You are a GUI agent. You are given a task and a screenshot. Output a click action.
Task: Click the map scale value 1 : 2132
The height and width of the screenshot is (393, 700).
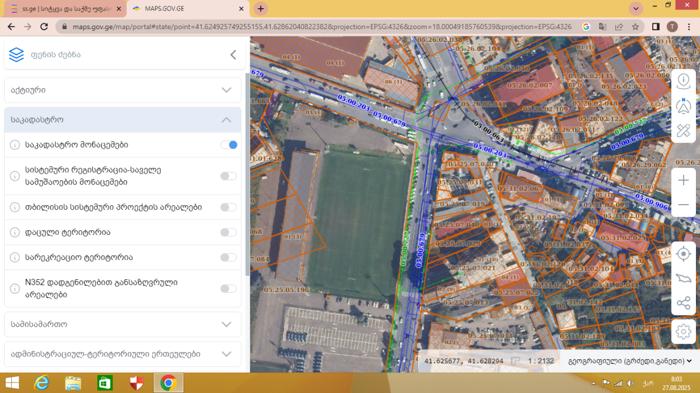pyautogui.click(x=541, y=361)
